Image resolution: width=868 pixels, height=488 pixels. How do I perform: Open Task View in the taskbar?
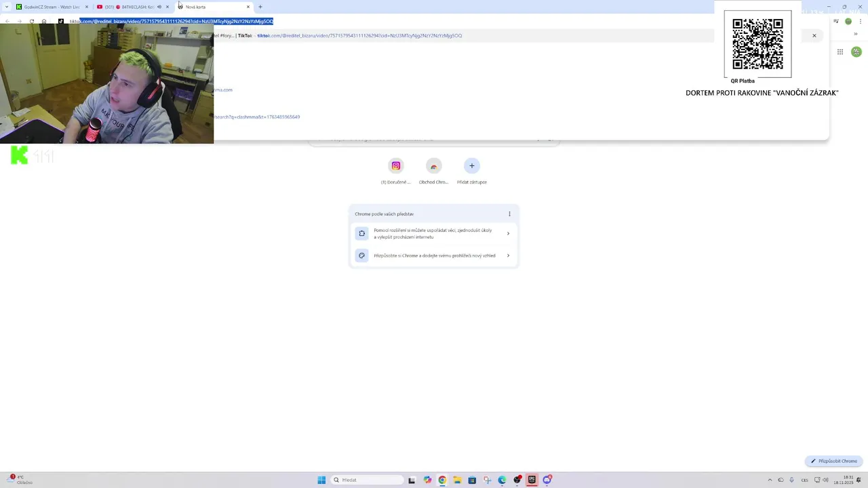point(412,480)
